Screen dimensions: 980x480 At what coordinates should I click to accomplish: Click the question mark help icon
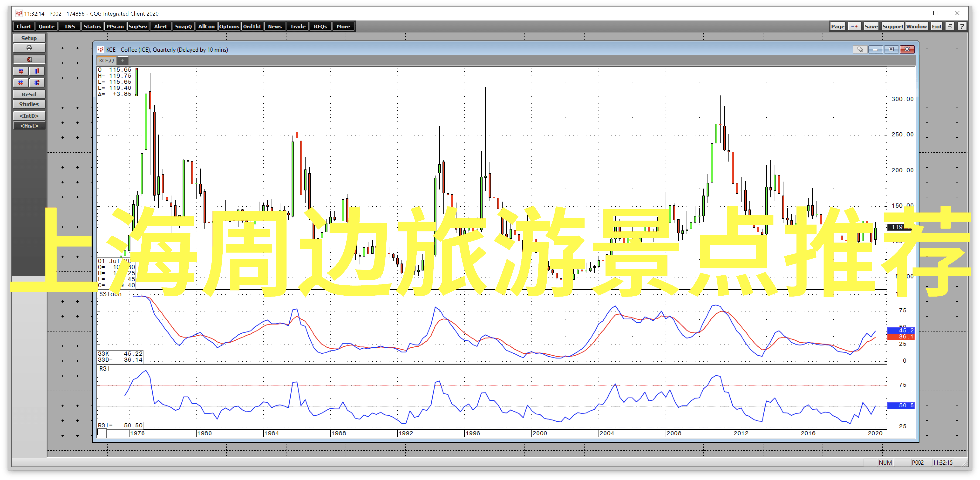coord(962,26)
